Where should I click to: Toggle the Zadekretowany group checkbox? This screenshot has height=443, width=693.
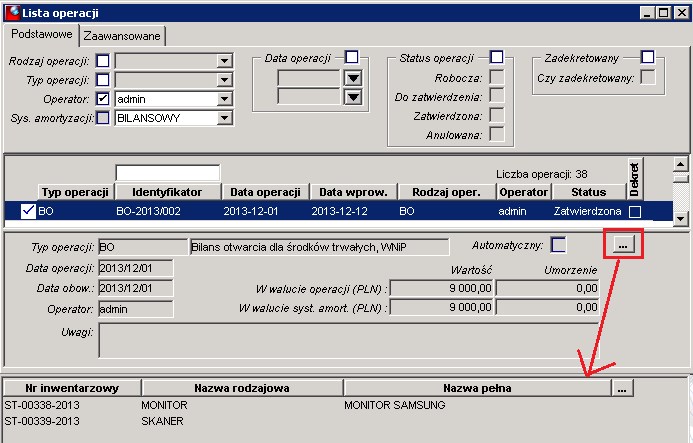647,57
